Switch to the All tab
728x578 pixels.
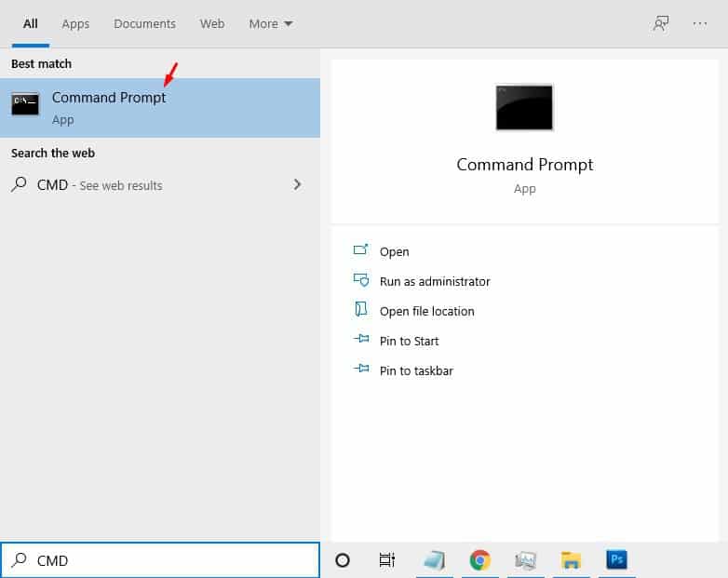tap(30, 23)
